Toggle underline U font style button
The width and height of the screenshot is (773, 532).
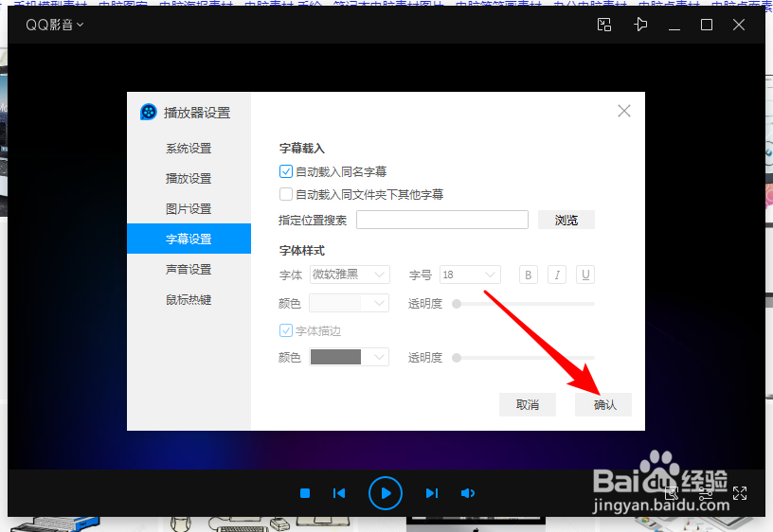pyautogui.click(x=585, y=275)
